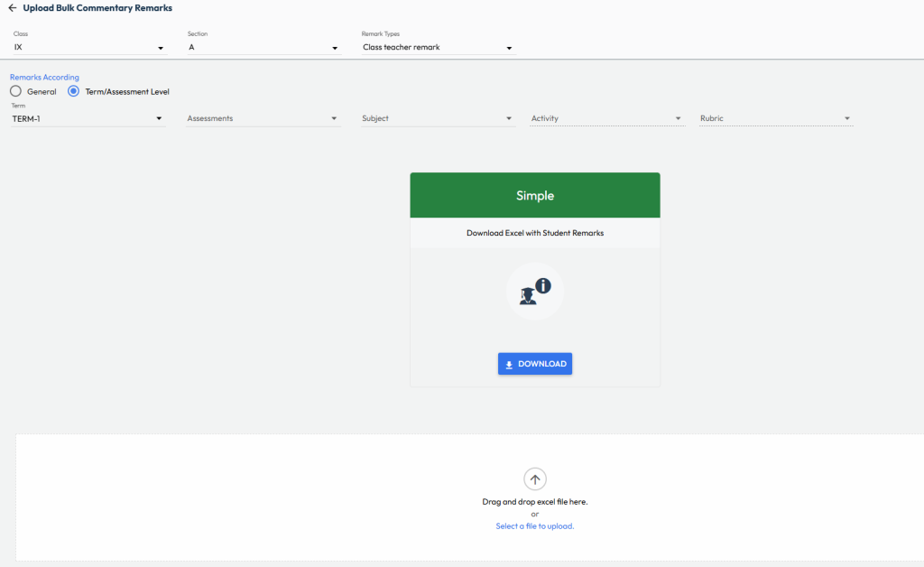Viewport: 924px width, 567px height.
Task: Click 'Select a file to upload' link
Action: [534, 526]
